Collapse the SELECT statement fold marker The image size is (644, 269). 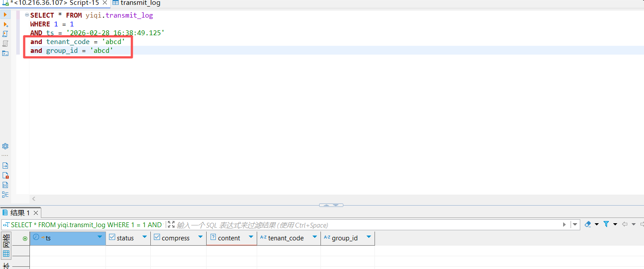tap(27, 15)
